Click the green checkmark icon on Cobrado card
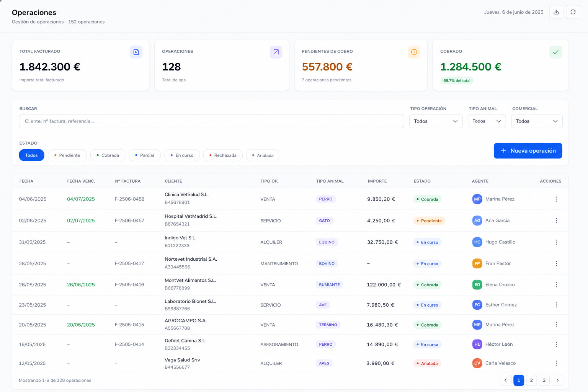Viewport: 588px width, 392px height. (x=555, y=52)
